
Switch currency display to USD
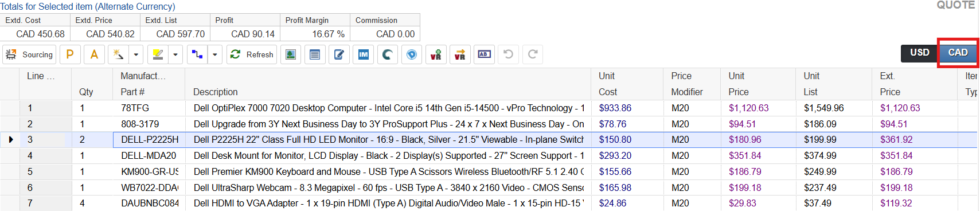(x=920, y=52)
